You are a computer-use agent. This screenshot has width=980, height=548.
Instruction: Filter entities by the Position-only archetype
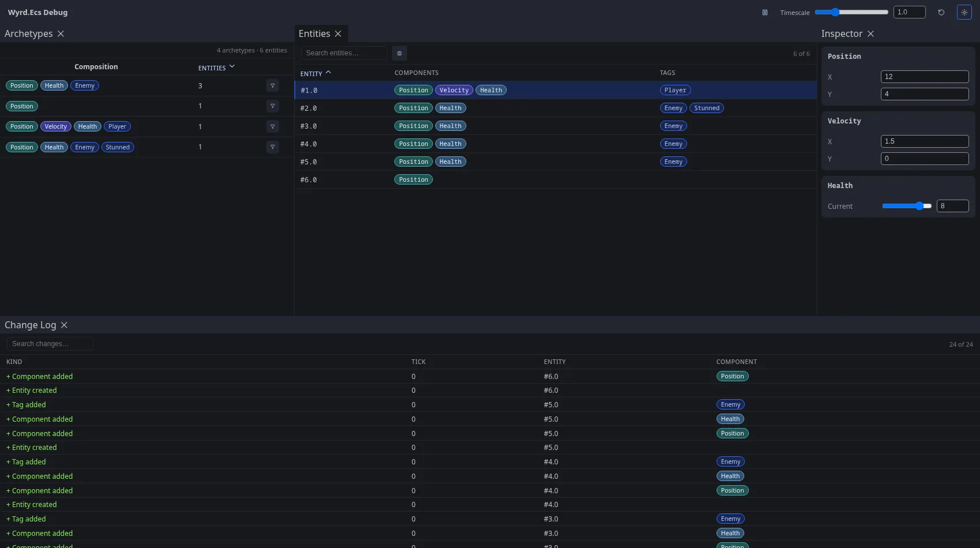[x=273, y=106]
